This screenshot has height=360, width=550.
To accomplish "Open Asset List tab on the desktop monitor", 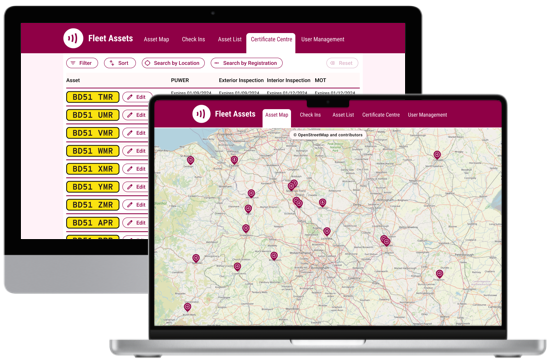I will [229, 39].
